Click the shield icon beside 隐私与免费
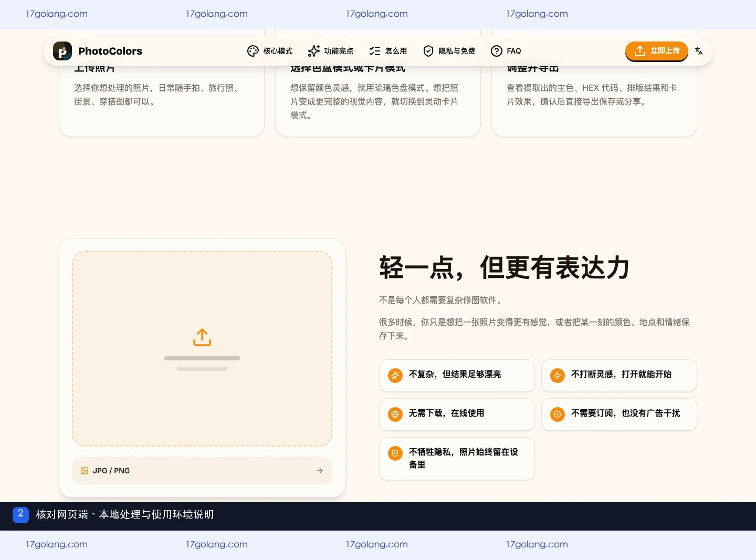Viewport: 756px width, 560px height. (428, 51)
